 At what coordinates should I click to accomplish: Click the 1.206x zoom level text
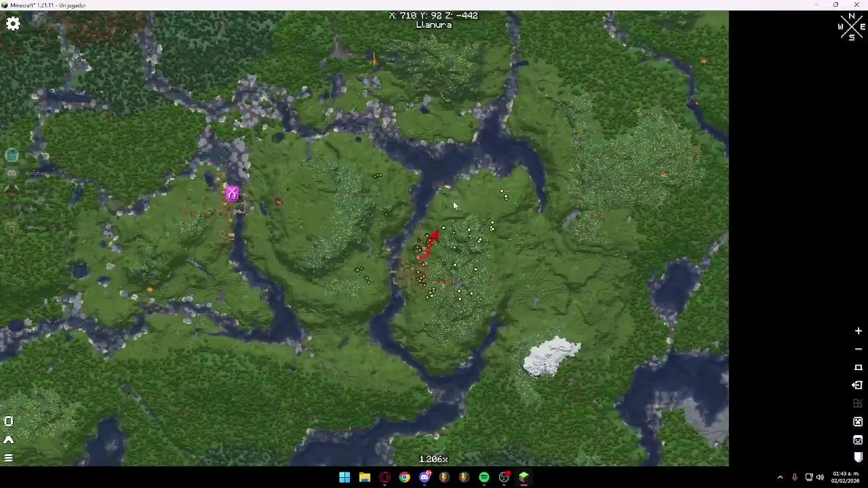click(x=433, y=460)
